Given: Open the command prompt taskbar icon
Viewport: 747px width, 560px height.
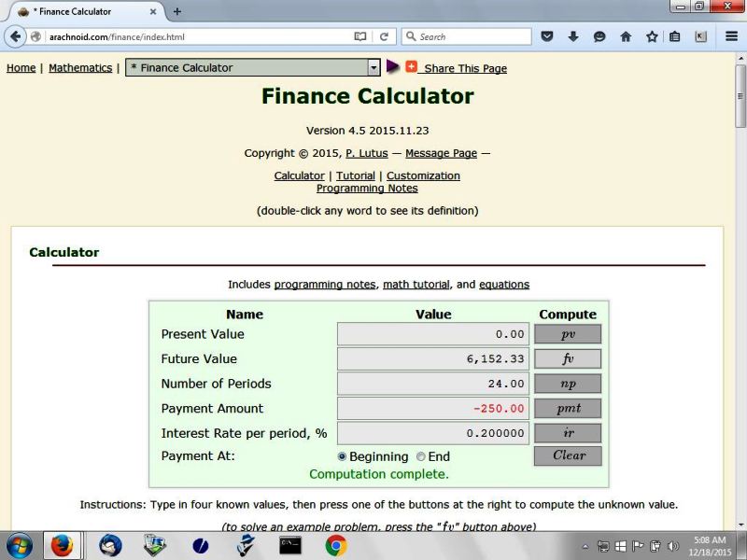Looking at the screenshot, I should [290, 545].
